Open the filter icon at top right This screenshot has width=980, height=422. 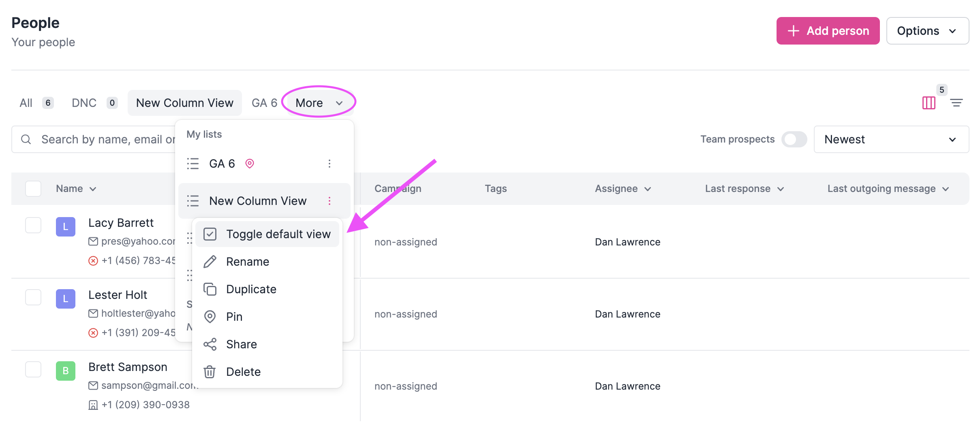click(x=957, y=102)
